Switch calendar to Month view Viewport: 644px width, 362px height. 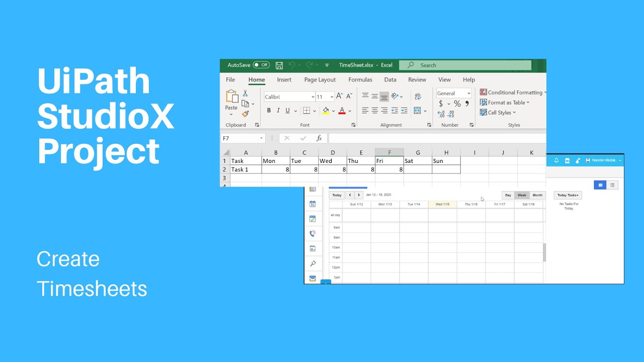point(537,195)
